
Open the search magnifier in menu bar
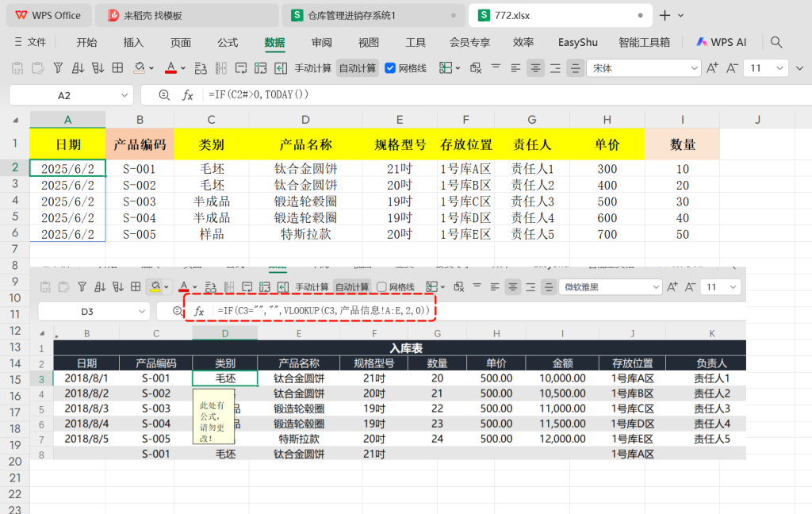click(x=776, y=42)
